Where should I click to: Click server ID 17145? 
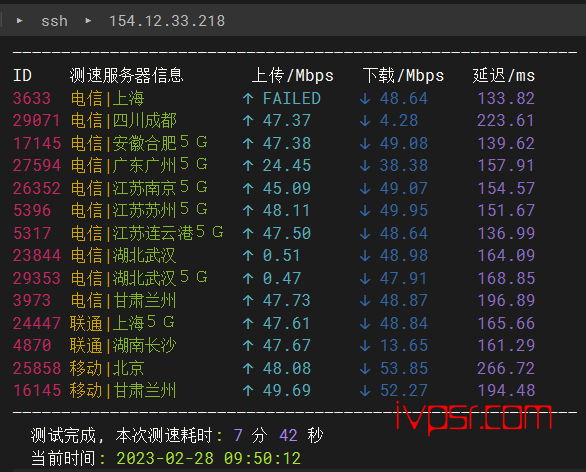pyautogui.click(x=37, y=144)
